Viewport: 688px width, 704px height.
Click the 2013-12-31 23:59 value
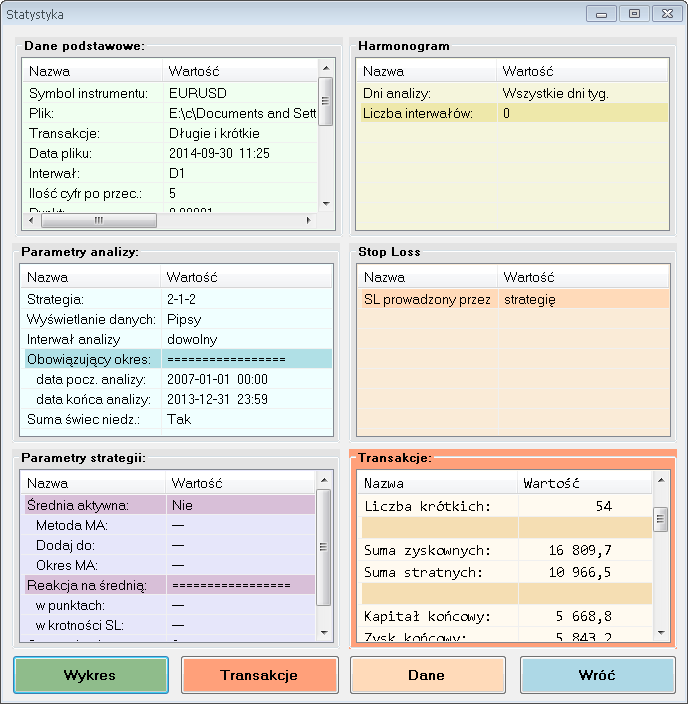coord(217,399)
